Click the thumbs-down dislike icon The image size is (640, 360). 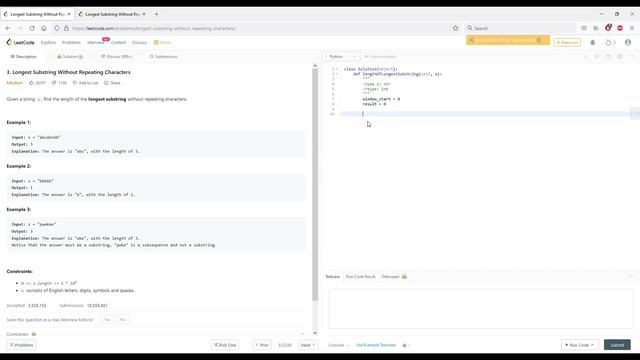coord(54,83)
